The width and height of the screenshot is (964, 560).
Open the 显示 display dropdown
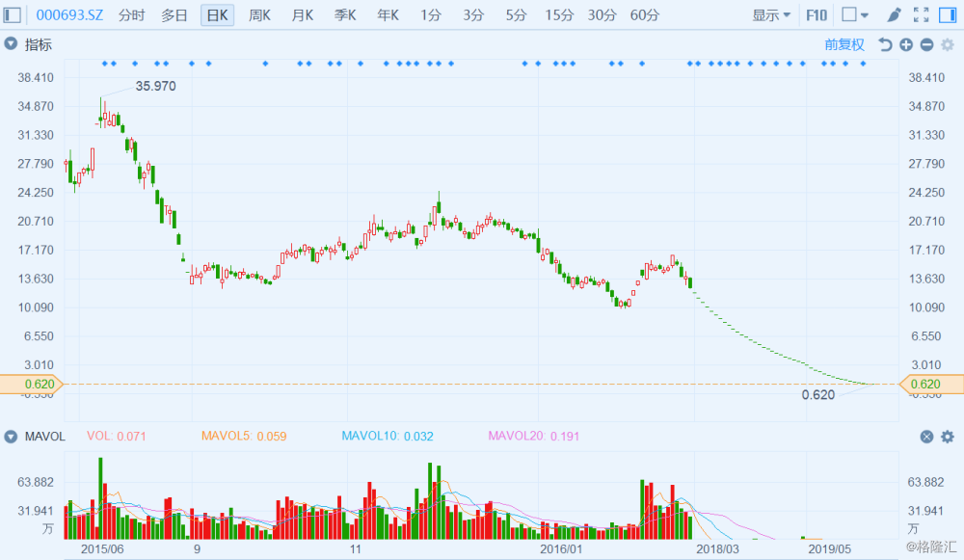pos(771,14)
